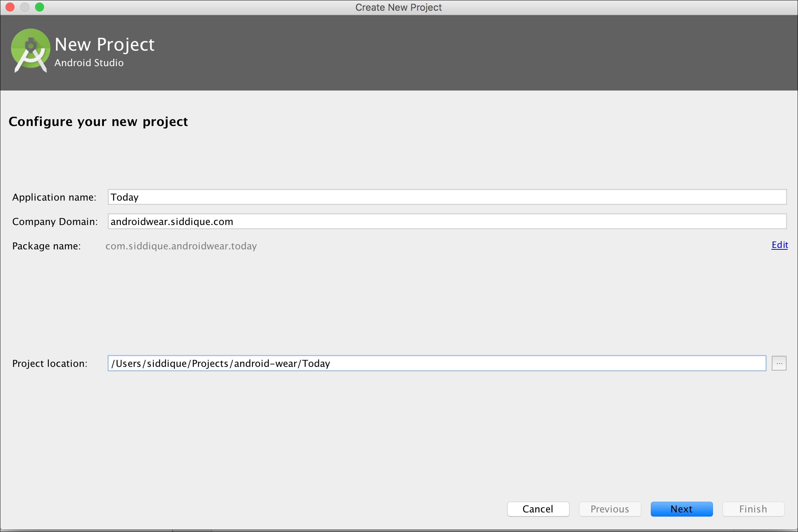Viewport: 798px width, 532px height.
Task: Click the Android Studio subtitle in the banner
Action: (89, 63)
